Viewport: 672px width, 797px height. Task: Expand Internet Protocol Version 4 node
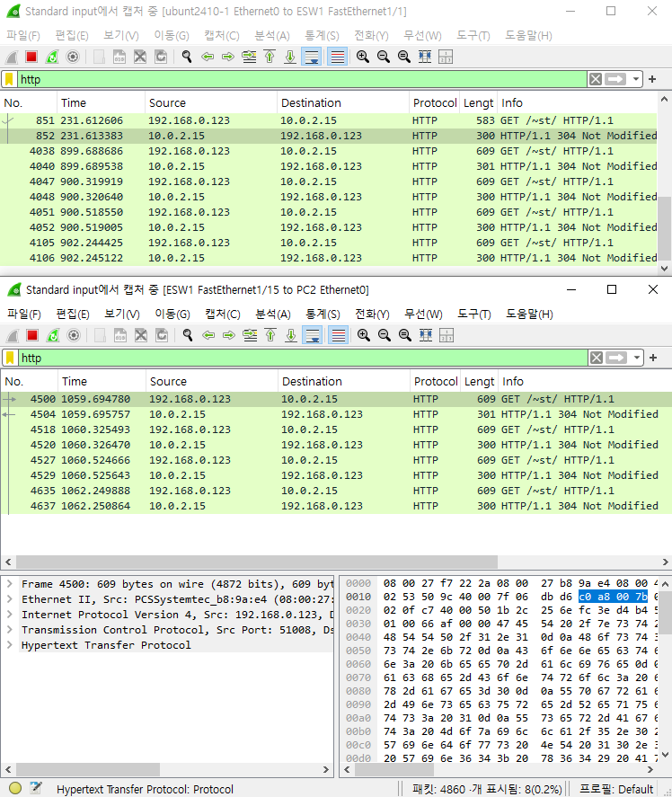tap(10, 615)
